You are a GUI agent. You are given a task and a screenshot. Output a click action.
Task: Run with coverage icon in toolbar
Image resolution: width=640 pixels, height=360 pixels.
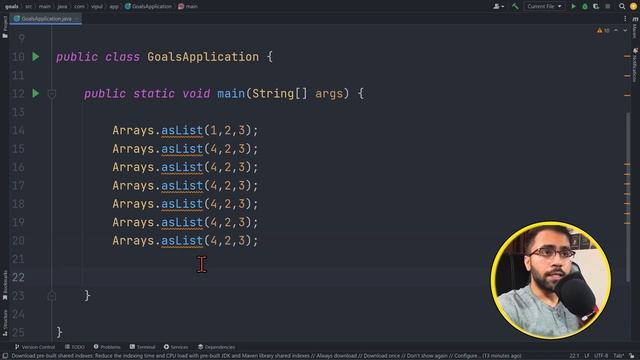click(596, 6)
